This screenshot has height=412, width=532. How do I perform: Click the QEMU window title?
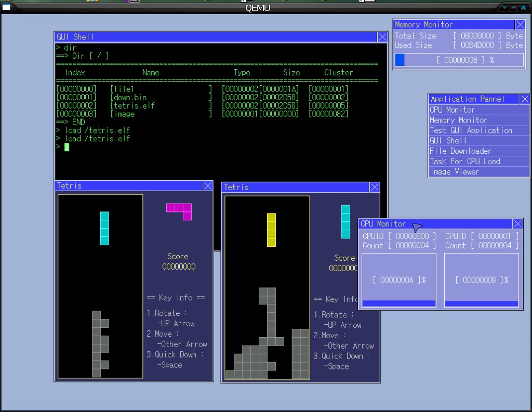tap(258, 8)
